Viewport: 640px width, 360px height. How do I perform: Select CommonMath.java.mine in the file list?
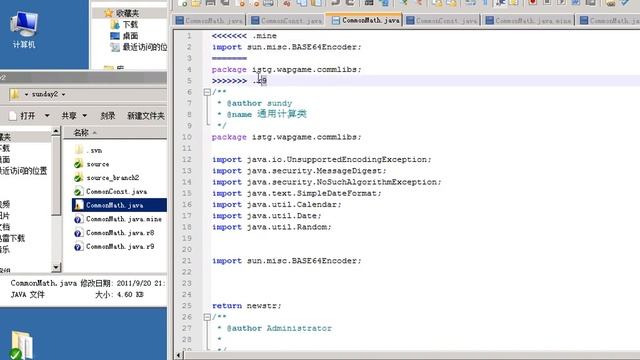tap(118, 219)
